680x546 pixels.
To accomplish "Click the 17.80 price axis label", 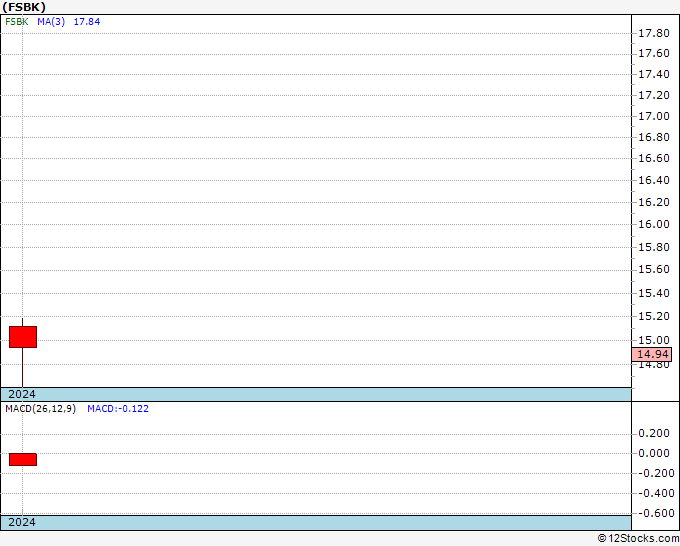I will click(x=654, y=33).
